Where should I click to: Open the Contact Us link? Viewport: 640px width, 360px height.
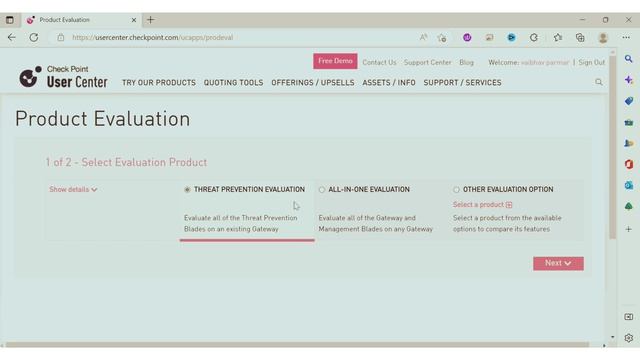(x=379, y=62)
